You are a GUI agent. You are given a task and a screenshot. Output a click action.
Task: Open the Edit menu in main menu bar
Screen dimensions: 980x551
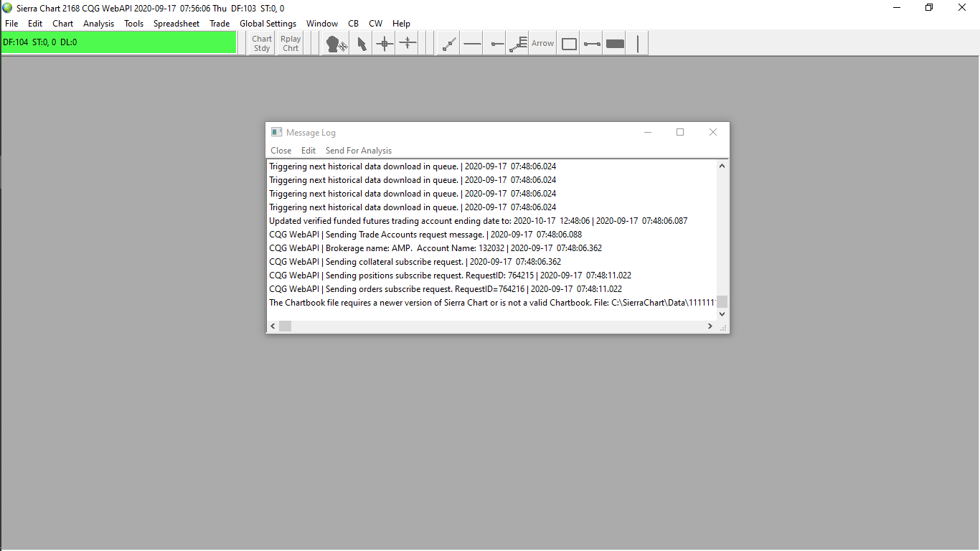click(35, 24)
